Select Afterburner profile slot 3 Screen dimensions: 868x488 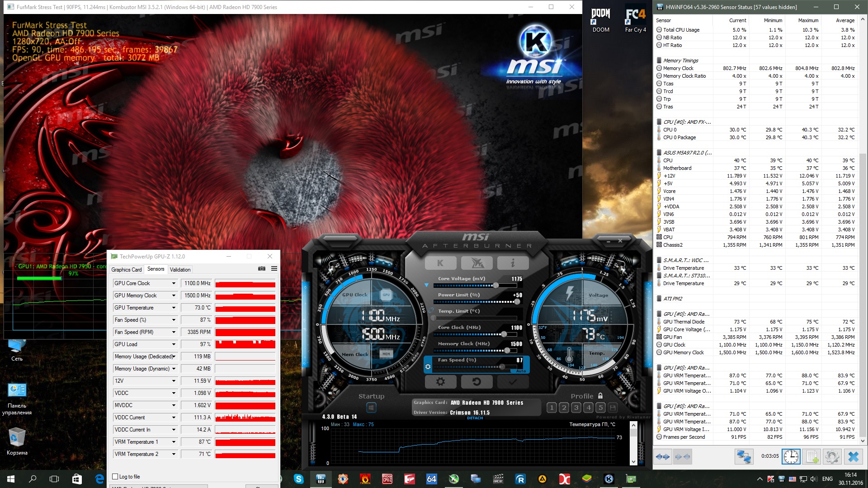point(576,408)
